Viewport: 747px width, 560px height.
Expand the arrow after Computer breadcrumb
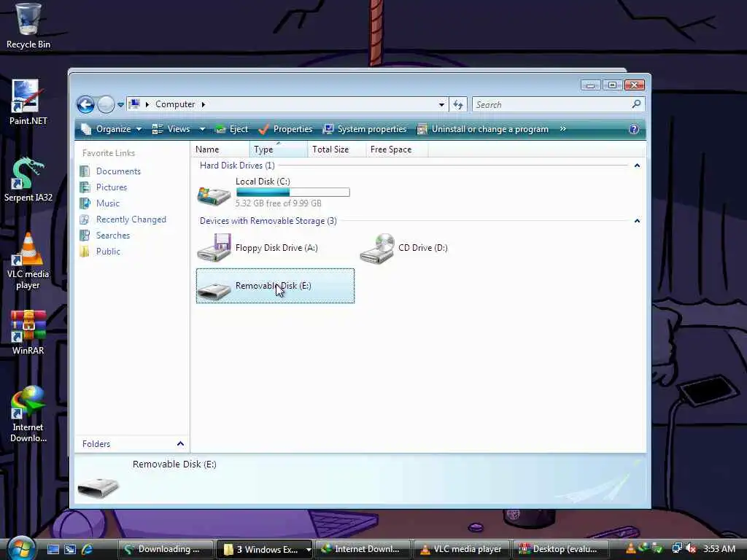[204, 104]
